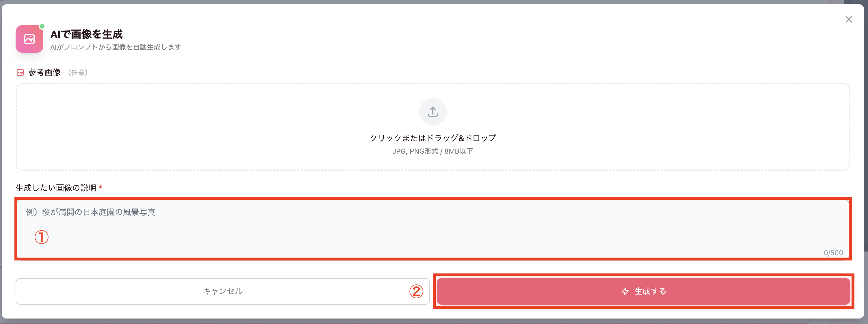Click the green status dot on the AI icon
This screenshot has width=868, height=324.
pyautogui.click(x=42, y=26)
